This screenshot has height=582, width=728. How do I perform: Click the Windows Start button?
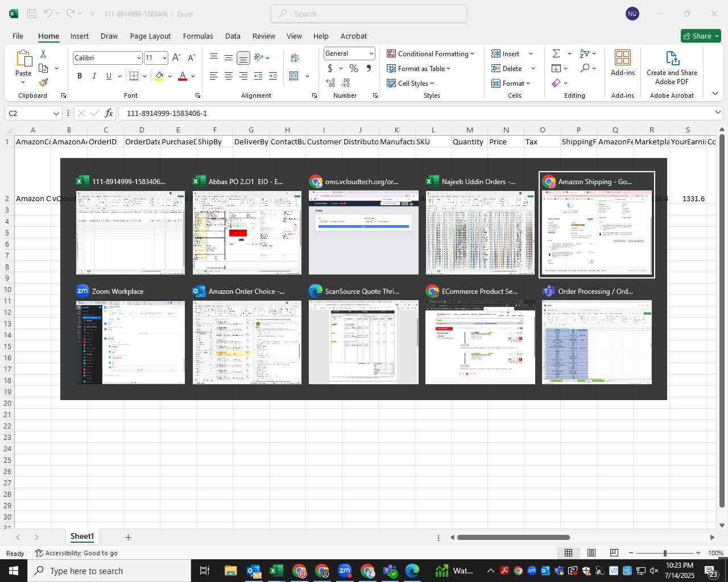(14, 571)
